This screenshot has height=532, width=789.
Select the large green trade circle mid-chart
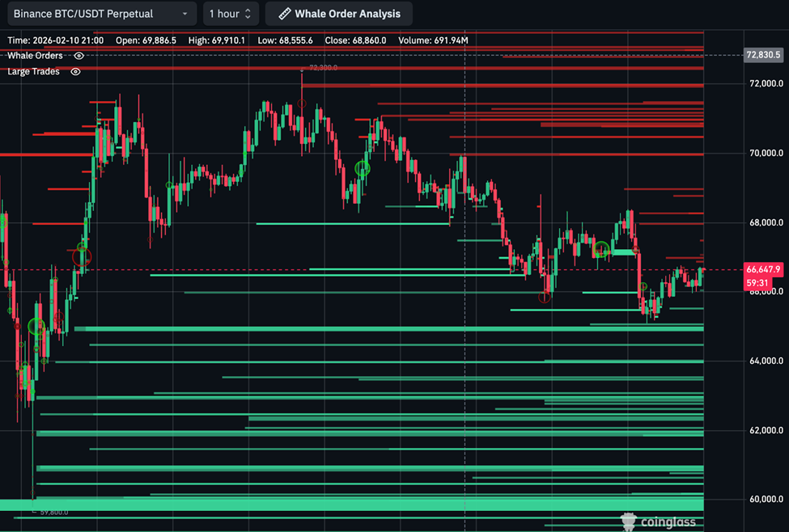[x=363, y=169]
